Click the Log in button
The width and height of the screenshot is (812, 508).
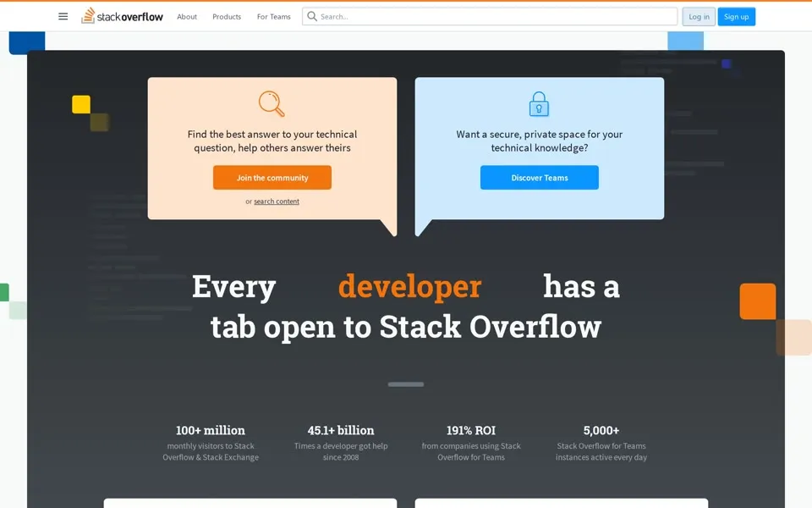pyautogui.click(x=699, y=17)
